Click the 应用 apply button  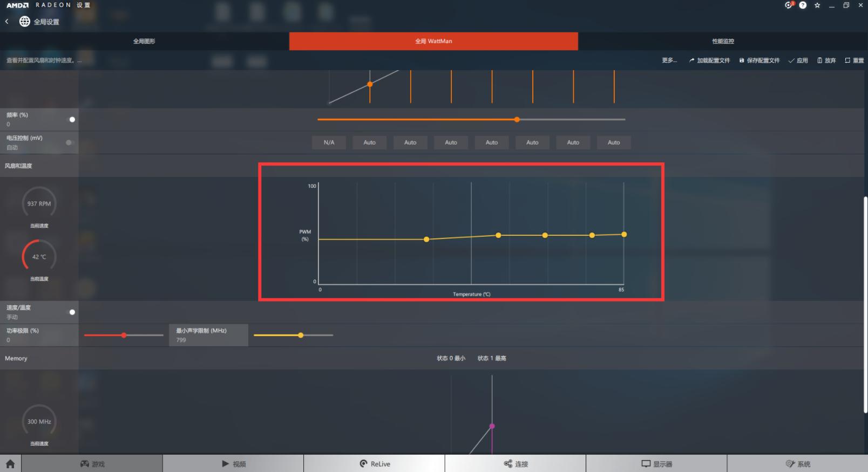click(798, 60)
